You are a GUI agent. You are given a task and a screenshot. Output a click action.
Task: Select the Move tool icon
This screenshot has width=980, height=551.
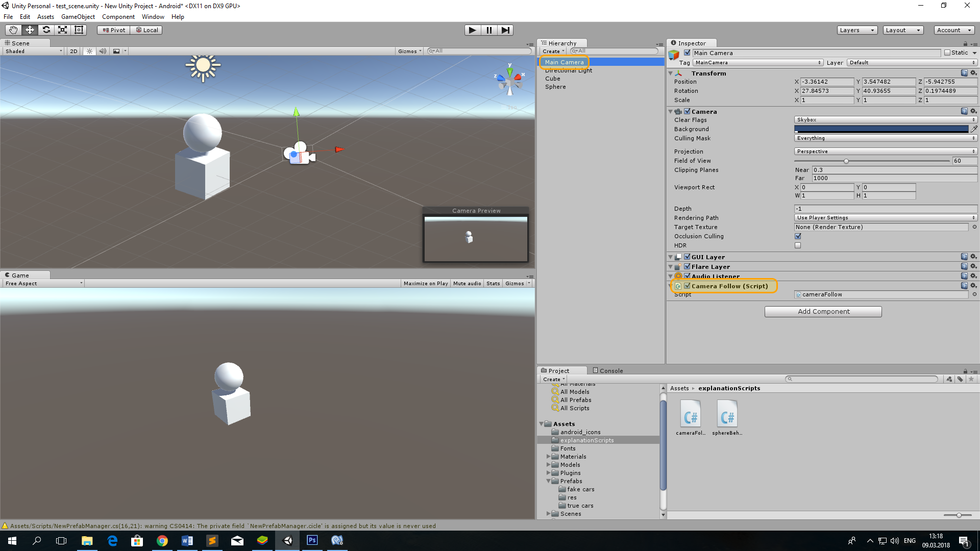tap(29, 30)
